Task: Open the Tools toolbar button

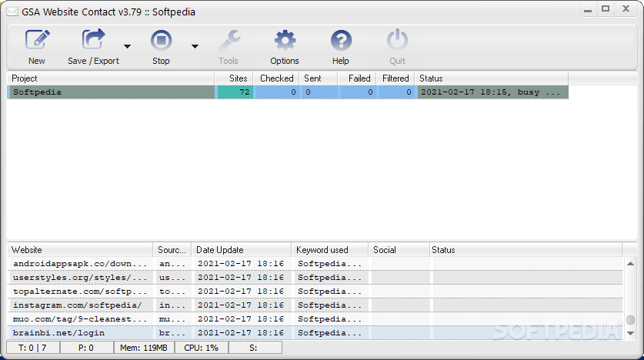Action: (229, 47)
